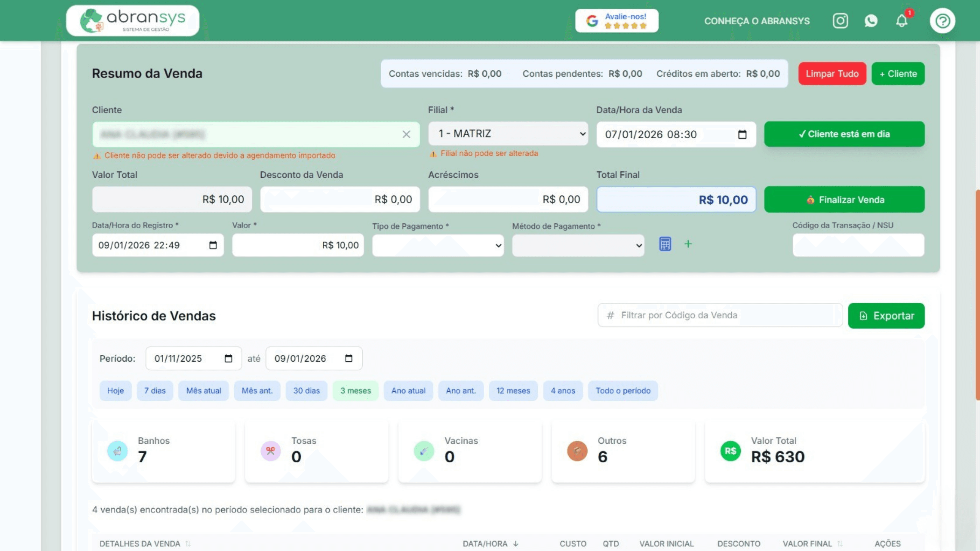The height and width of the screenshot is (551, 980).
Task: Add payment with green plus icon
Action: (x=688, y=244)
